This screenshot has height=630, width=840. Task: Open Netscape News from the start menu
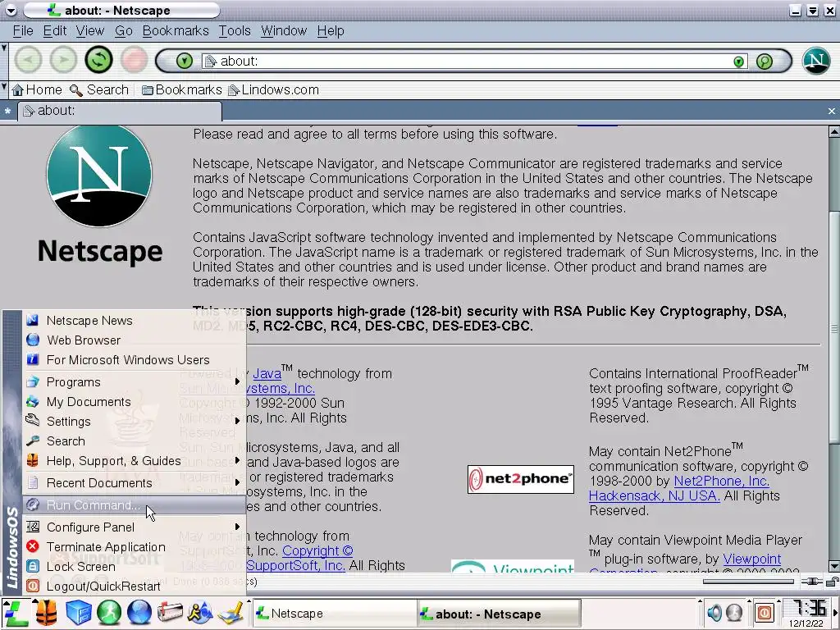[x=134, y=321]
